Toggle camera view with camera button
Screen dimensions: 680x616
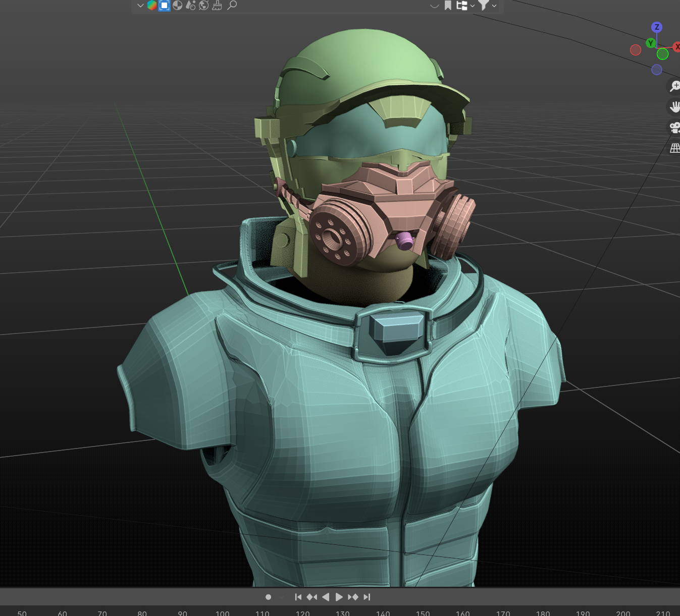(x=674, y=127)
